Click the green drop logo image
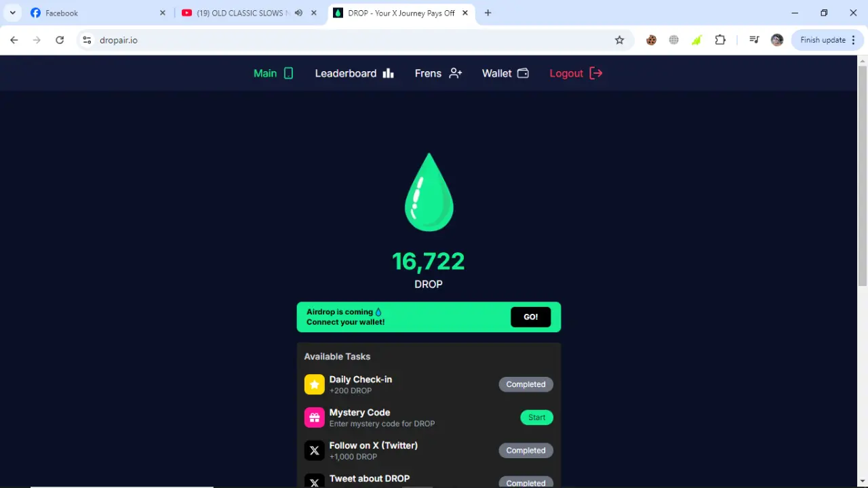The height and width of the screenshot is (488, 868). pos(429,192)
